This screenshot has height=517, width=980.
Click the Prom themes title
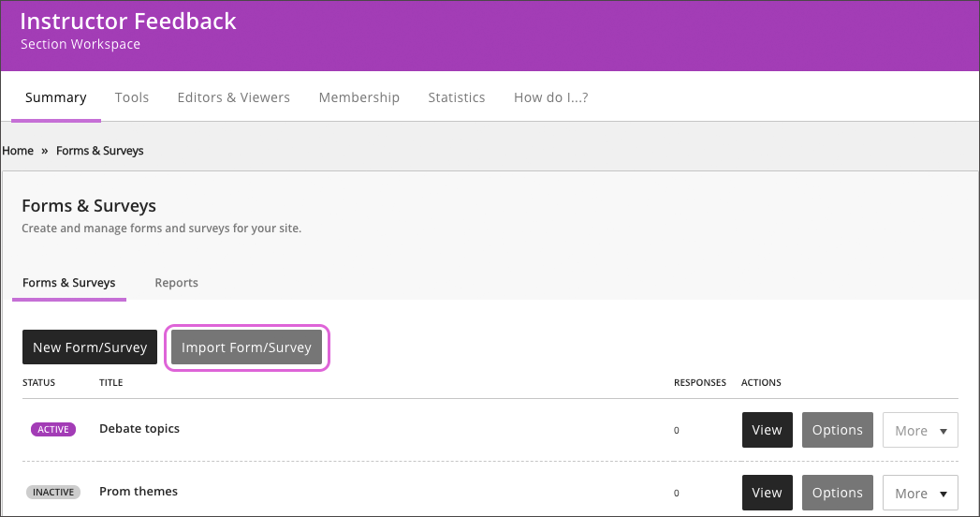(x=139, y=492)
